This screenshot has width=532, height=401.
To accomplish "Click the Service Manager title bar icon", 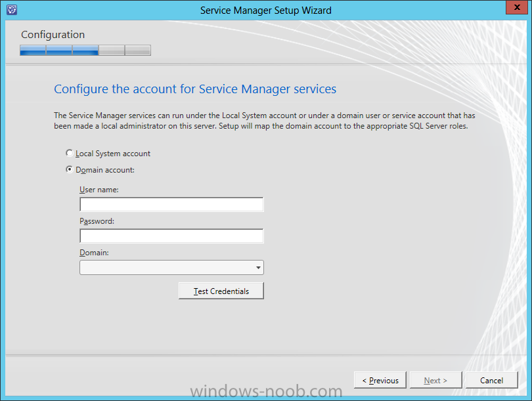I will (12, 10).
